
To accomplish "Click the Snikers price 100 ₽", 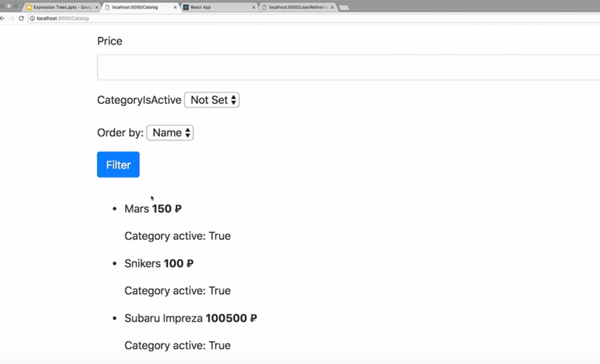I will [179, 263].
